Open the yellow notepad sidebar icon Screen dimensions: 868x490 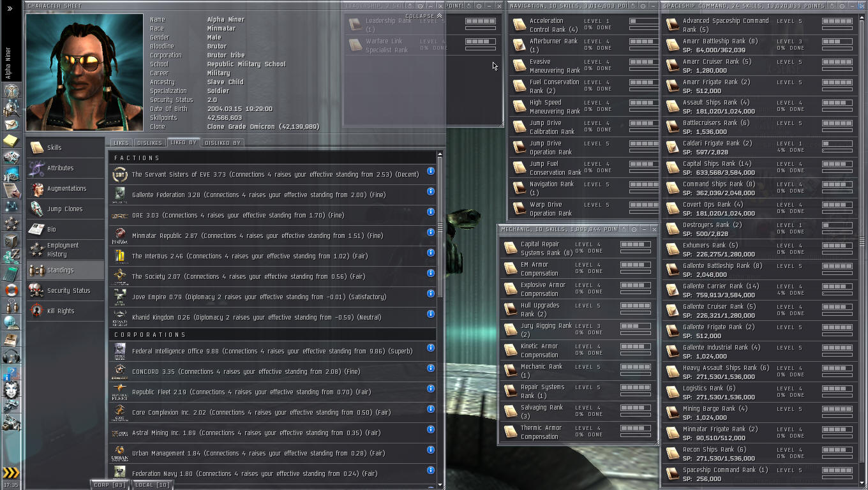point(11,140)
